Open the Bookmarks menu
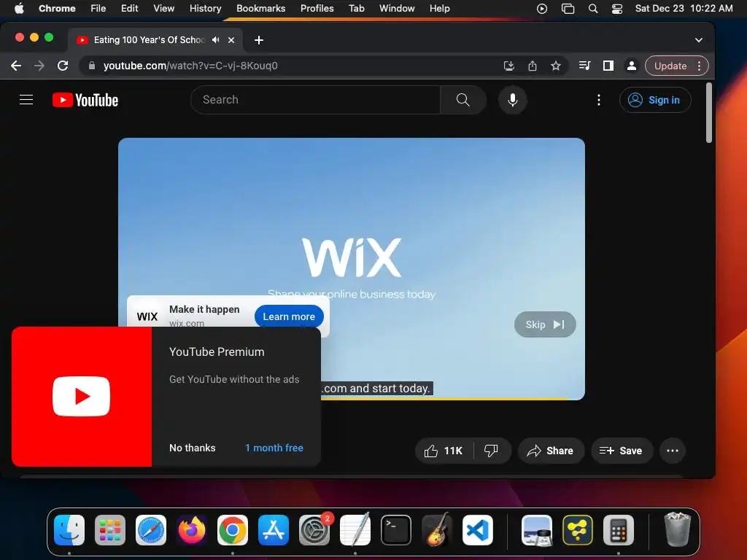The height and width of the screenshot is (560, 747). [260, 8]
